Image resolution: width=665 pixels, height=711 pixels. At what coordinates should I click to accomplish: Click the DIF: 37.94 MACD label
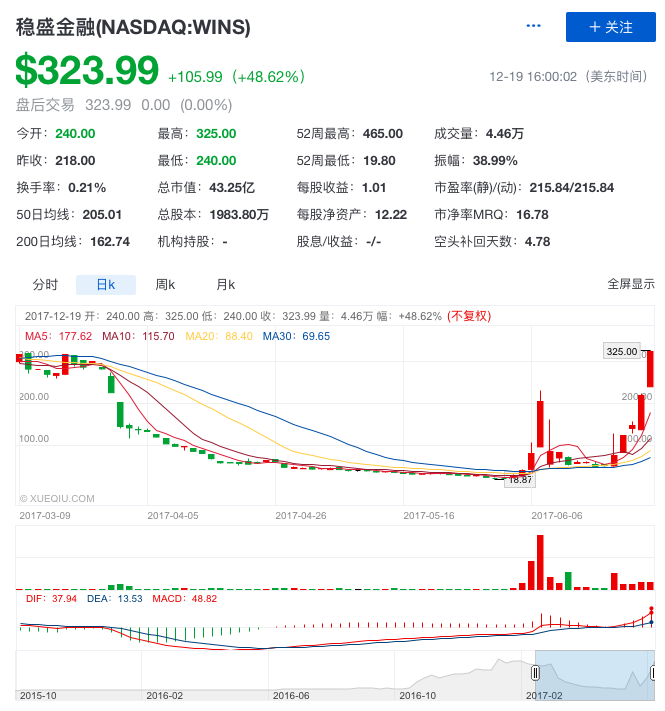[x=51, y=599]
